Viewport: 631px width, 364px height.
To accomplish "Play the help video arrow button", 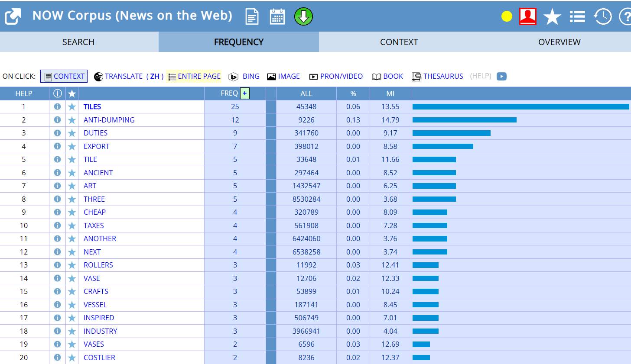I will point(501,76).
